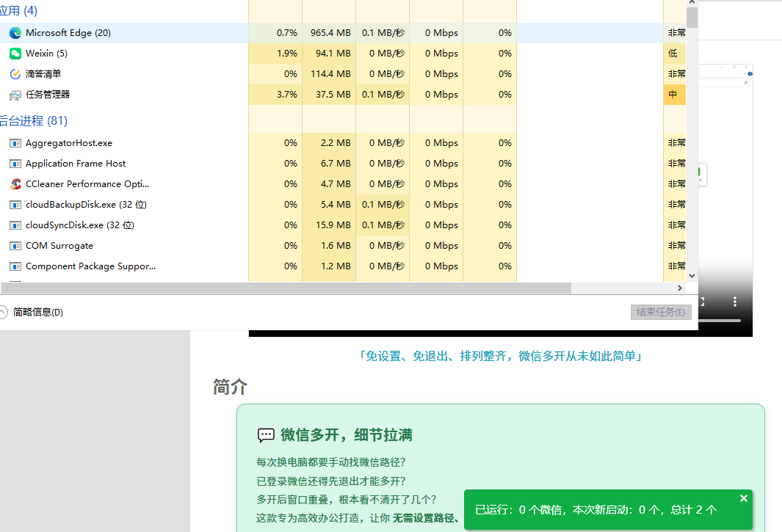782x532 pixels.
Task: Collapse Task Manager via 简略信息 chevron
Action: coord(3,312)
